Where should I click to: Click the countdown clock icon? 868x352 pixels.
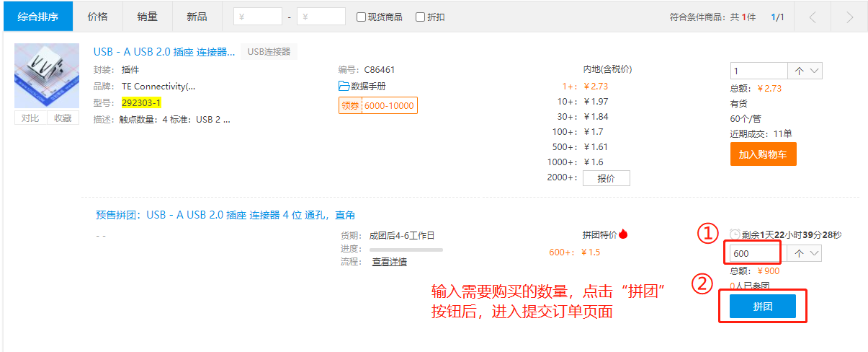(x=734, y=234)
